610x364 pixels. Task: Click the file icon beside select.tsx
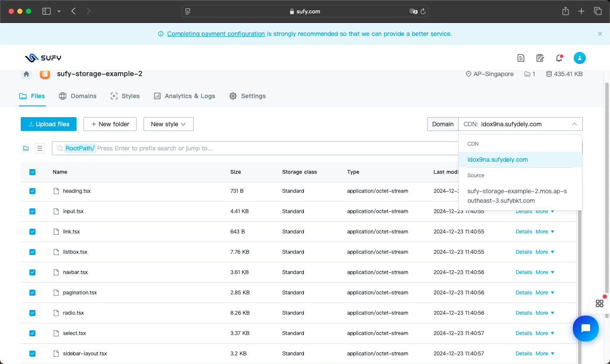tap(56, 333)
